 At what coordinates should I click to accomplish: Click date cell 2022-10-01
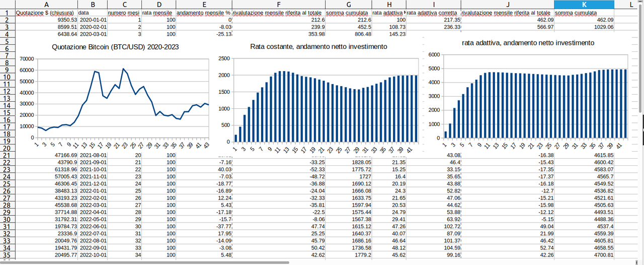pyautogui.click(x=93, y=255)
